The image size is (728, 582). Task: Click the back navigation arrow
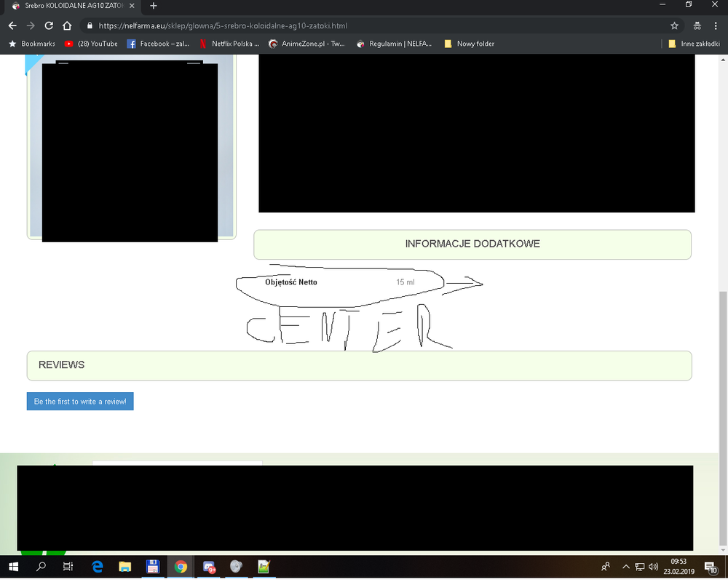click(12, 24)
